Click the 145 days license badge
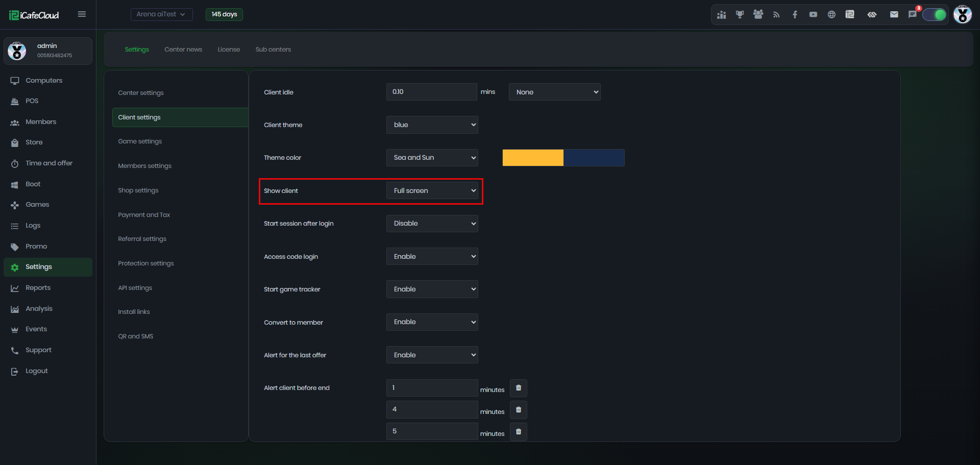Screen dimensions: 980x465 click(x=224, y=14)
